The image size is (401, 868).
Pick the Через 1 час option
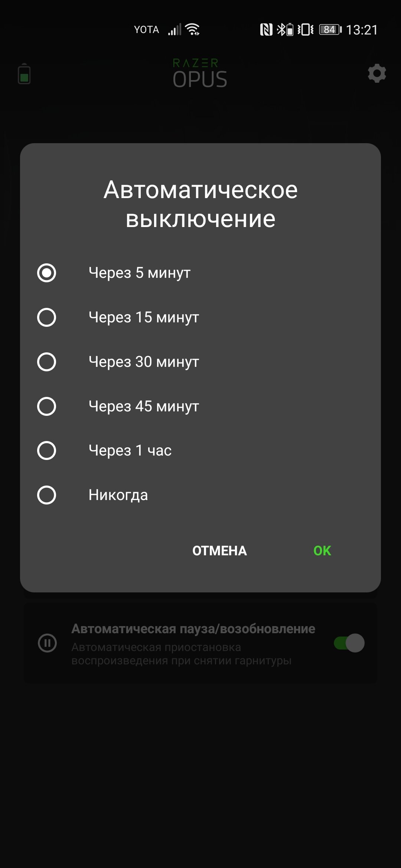[46, 451]
